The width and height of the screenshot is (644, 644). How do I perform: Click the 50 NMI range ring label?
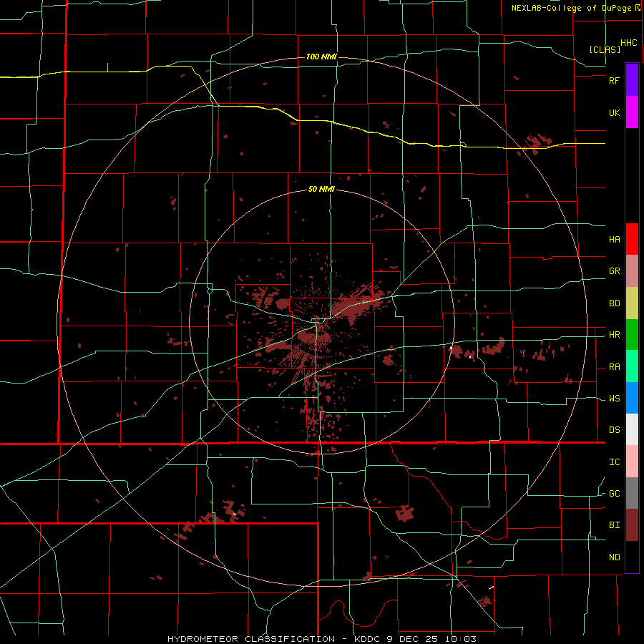pyautogui.click(x=321, y=190)
